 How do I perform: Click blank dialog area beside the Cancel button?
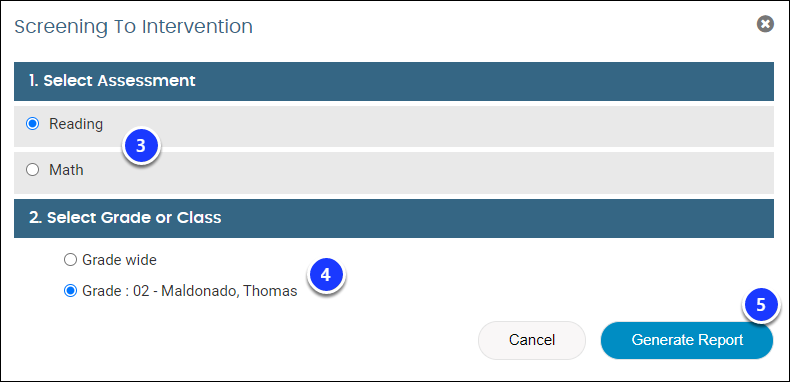252,340
